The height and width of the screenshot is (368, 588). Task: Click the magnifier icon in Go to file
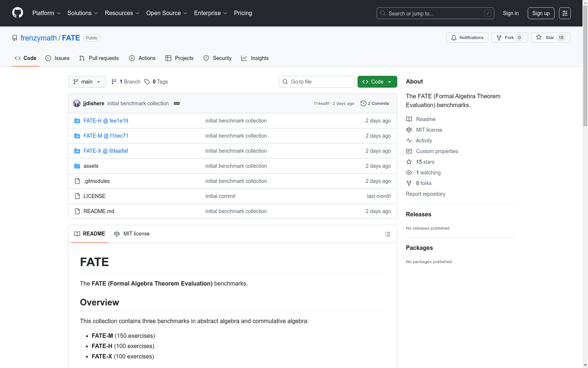[x=285, y=82]
